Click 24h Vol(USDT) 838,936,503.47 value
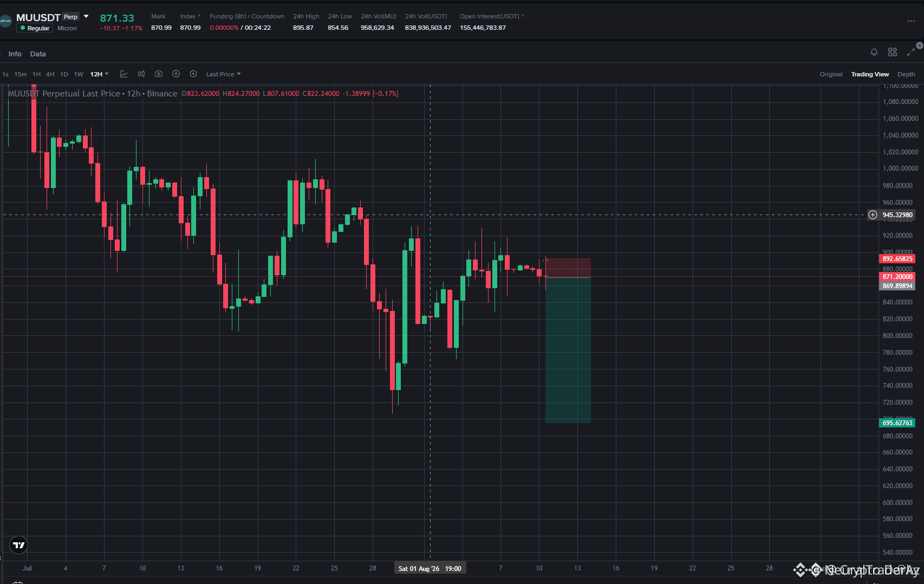 coord(428,28)
